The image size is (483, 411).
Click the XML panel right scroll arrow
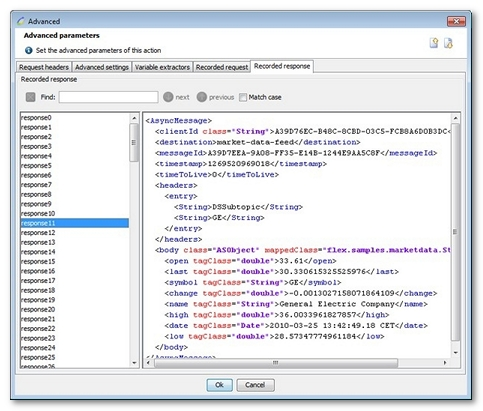(445, 363)
